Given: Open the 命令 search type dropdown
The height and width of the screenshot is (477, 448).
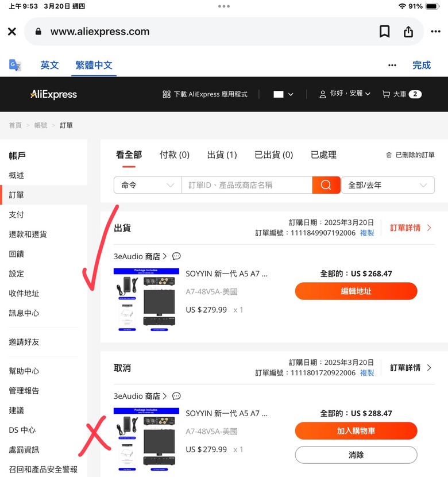Looking at the screenshot, I should (148, 185).
